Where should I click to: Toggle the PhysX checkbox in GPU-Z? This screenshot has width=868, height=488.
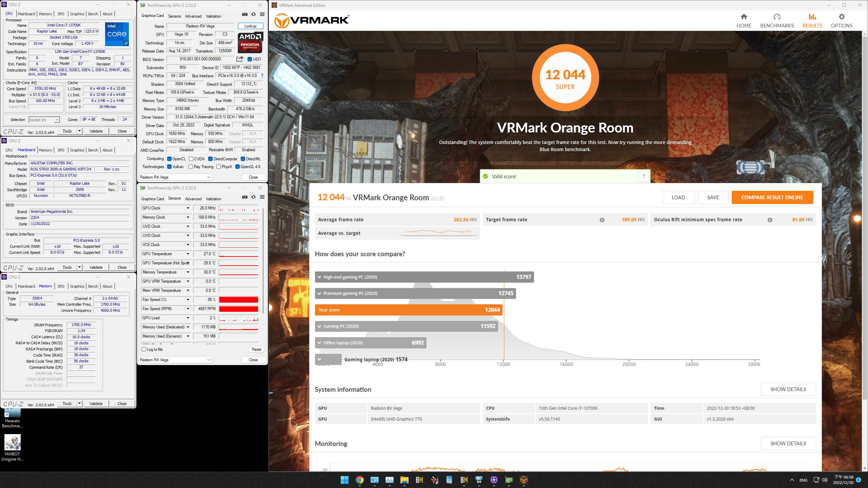coord(218,167)
